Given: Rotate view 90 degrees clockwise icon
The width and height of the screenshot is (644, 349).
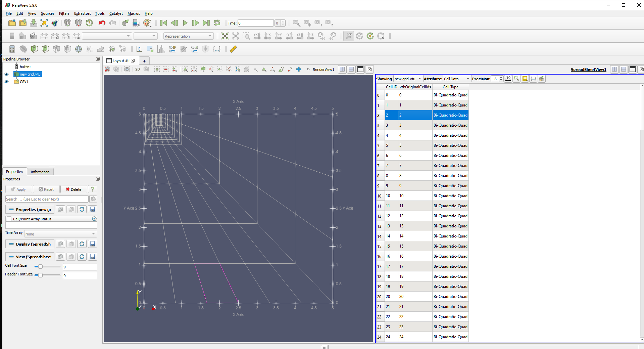Looking at the screenshot, I should point(321,36).
